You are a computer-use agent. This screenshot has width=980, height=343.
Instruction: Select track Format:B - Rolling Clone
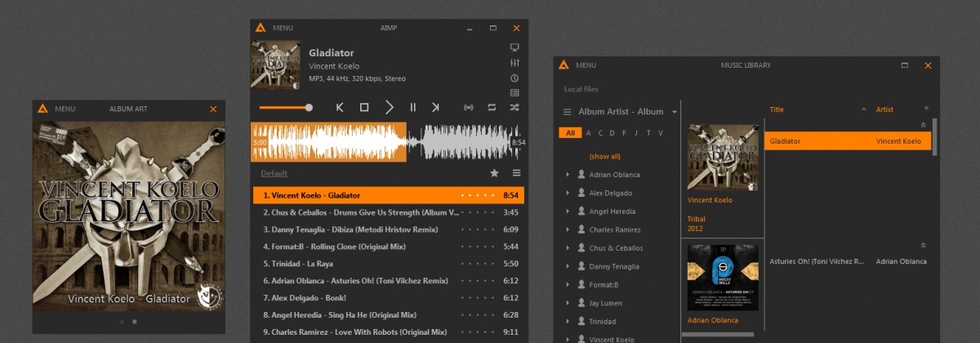coord(389,246)
